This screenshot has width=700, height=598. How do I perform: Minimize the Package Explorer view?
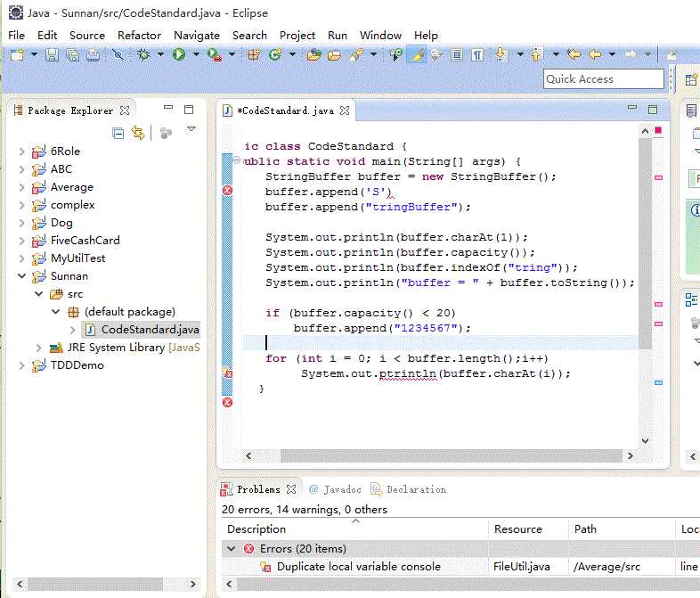point(168,107)
